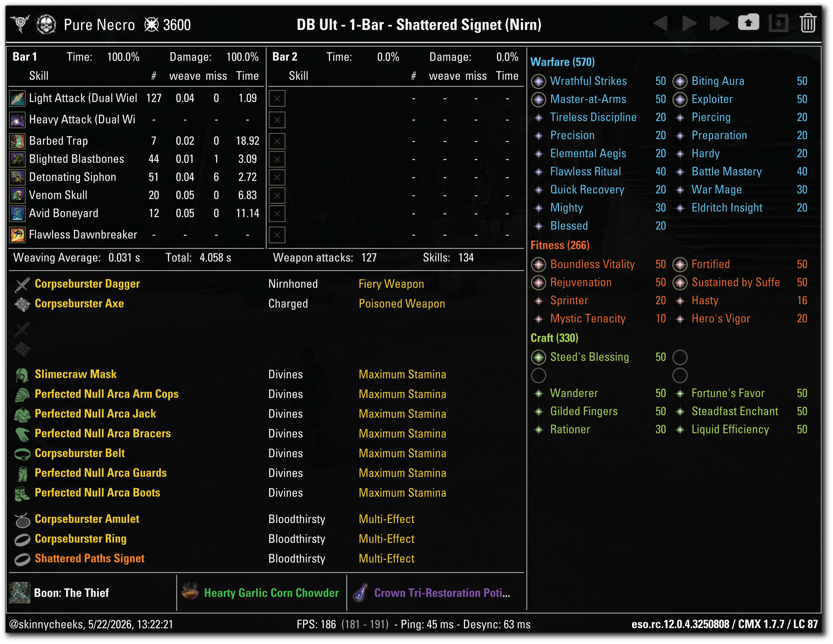The image size is (833, 644).
Task: Click the Blighted Blastbones skill icon
Action: tap(17, 159)
